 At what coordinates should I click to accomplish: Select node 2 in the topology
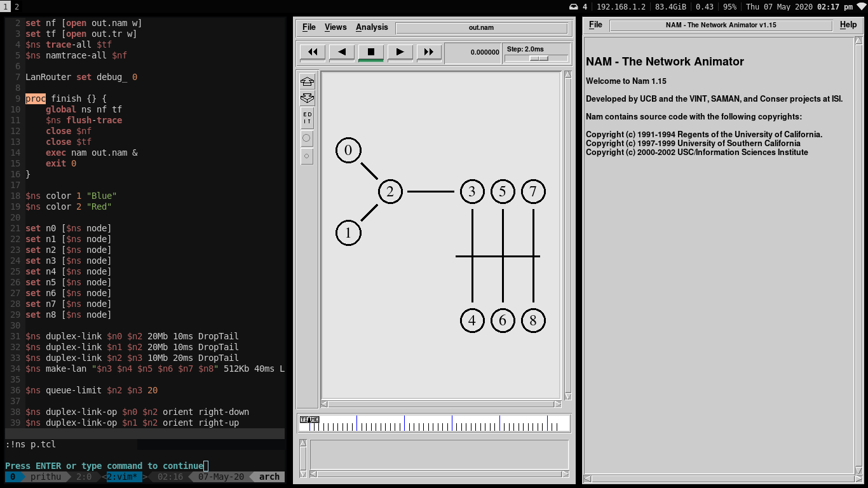pos(390,191)
